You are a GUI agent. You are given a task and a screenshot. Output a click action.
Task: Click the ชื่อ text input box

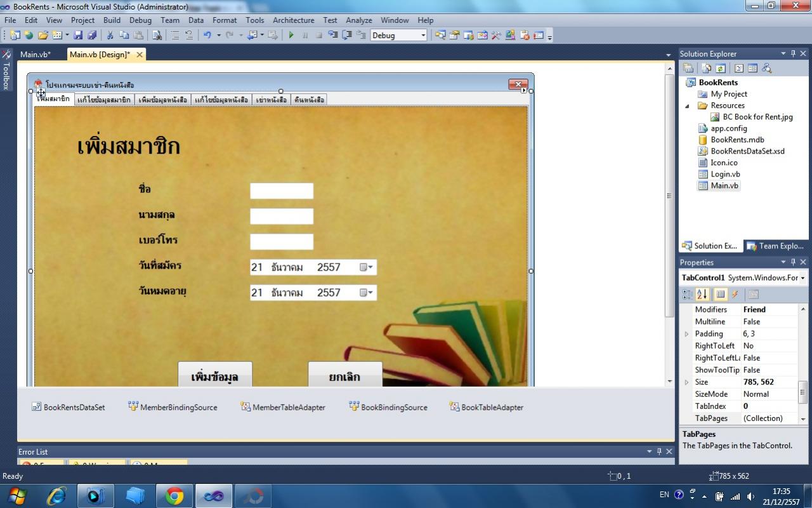(x=282, y=190)
